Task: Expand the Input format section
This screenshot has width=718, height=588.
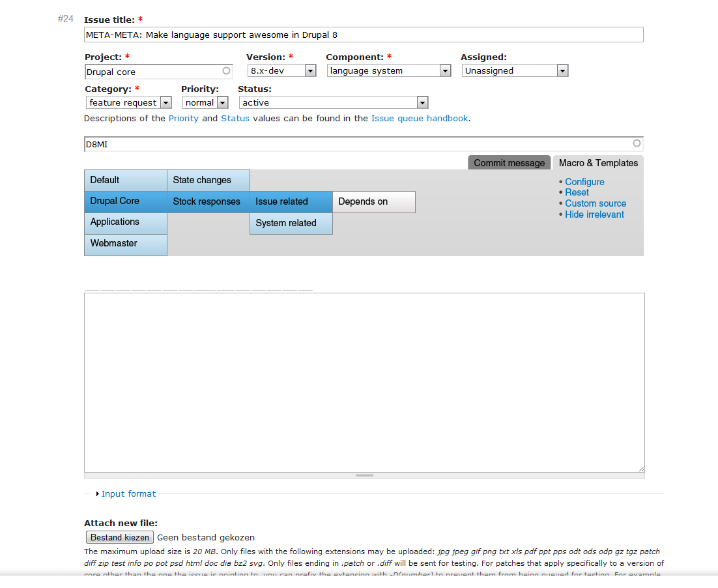Action: click(128, 493)
